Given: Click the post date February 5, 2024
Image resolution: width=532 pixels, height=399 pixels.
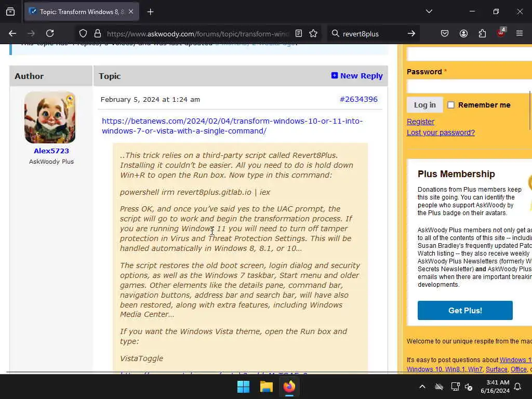Looking at the screenshot, I should coord(150,99).
